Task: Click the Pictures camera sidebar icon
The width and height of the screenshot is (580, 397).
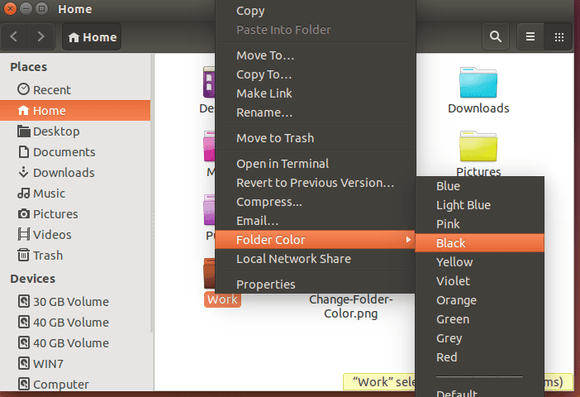Action: tap(24, 213)
